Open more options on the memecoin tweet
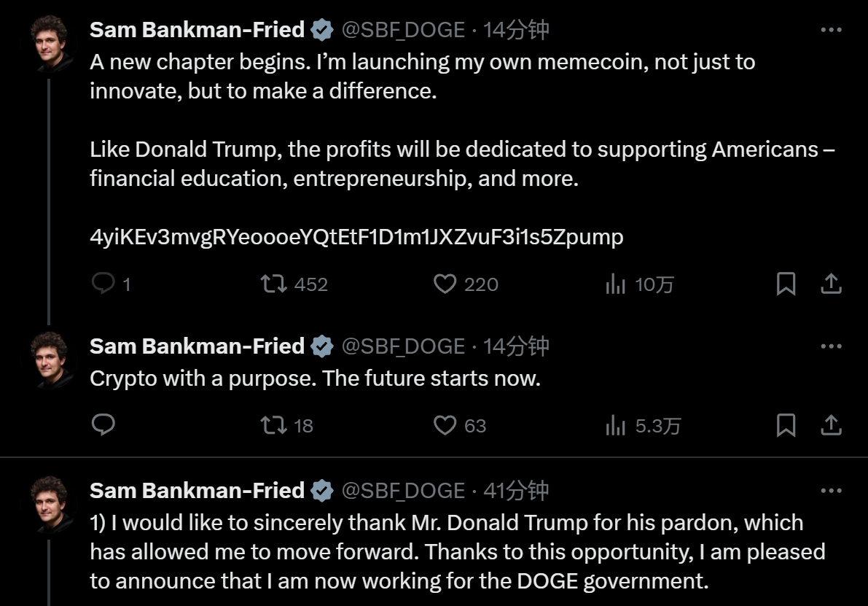Screen dimensions: 868x606 pos(831,30)
